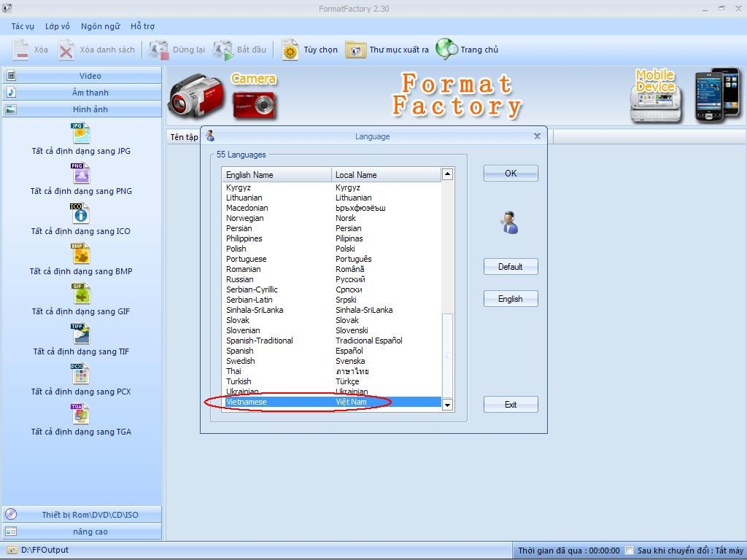This screenshot has width=747, height=560.
Task: Select the Polish language row
Action: 332,249
